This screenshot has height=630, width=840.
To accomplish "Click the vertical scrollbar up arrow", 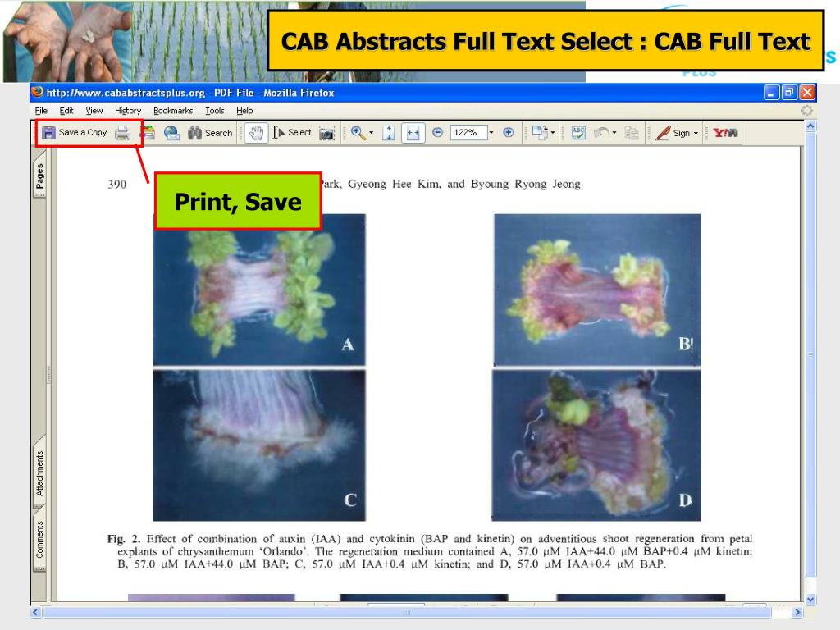I will pos(810,126).
